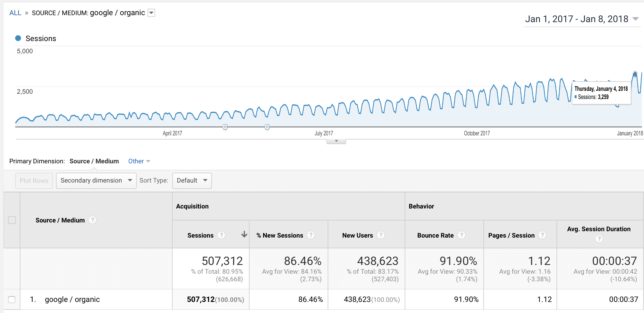
Task: Click the Sessions descending sort arrow
Action: coord(244,234)
